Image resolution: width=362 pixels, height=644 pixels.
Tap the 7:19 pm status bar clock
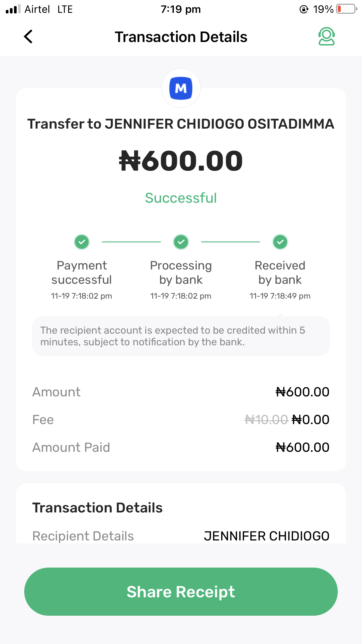point(181,9)
